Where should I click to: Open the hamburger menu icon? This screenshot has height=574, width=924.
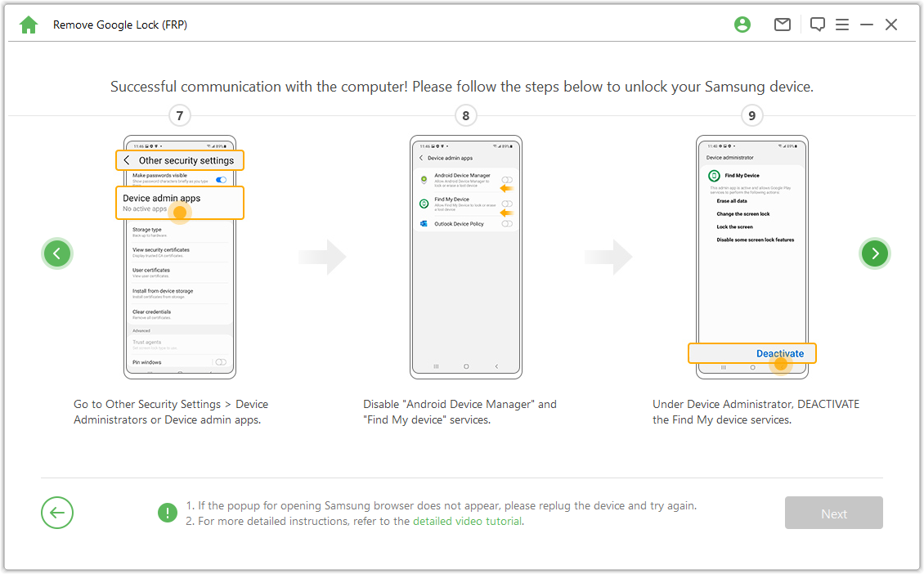tap(842, 25)
